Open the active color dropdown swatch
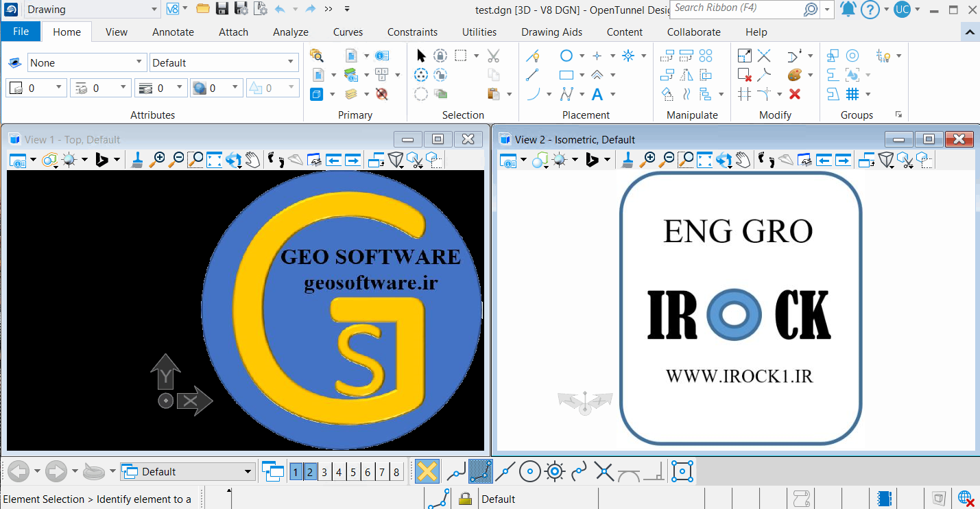The width and height of the screenshot is (980, 509). pyautogui.click(x=36, y=88)
